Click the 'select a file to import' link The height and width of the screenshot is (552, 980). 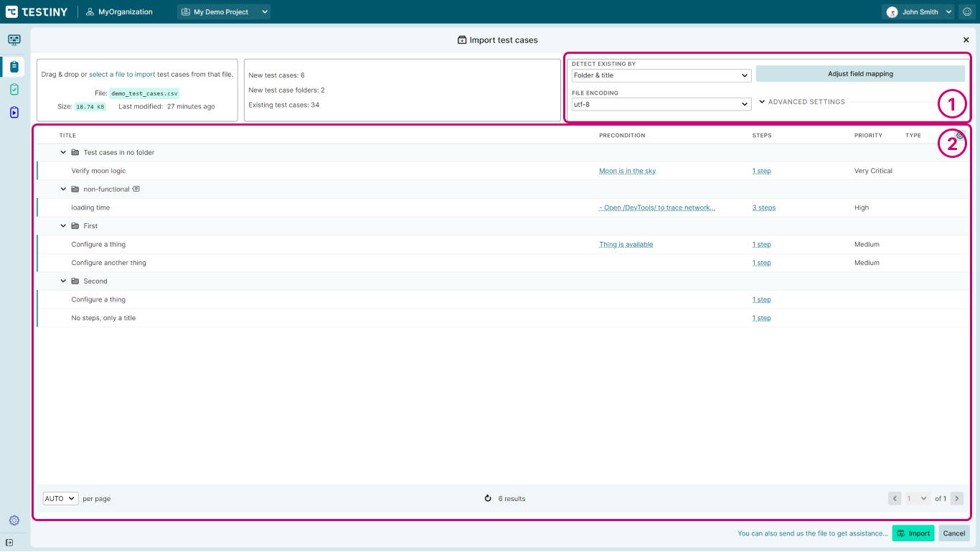point(122,74)
